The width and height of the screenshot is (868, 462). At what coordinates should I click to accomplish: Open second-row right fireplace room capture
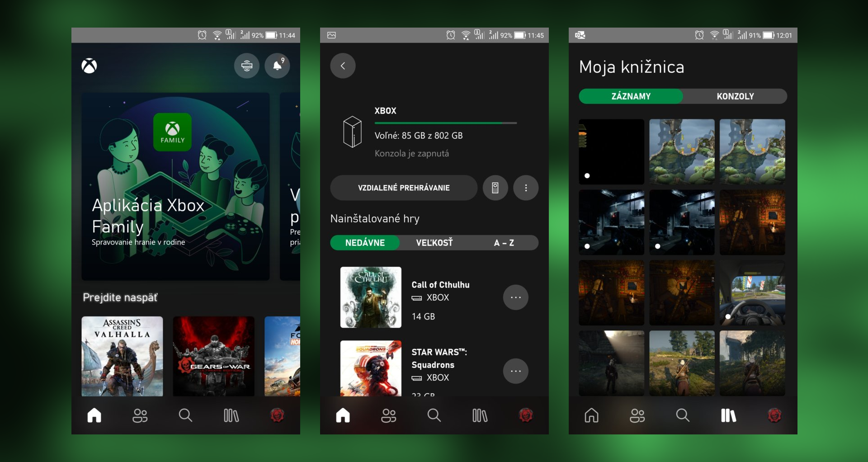pyautogui.click(x=752, y=222)
